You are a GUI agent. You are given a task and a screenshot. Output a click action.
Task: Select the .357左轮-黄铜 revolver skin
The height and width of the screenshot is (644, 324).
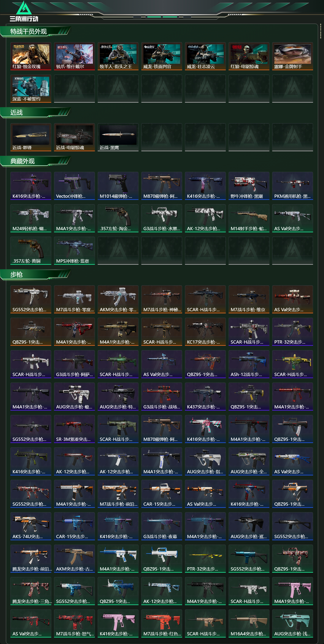(31, 250)
